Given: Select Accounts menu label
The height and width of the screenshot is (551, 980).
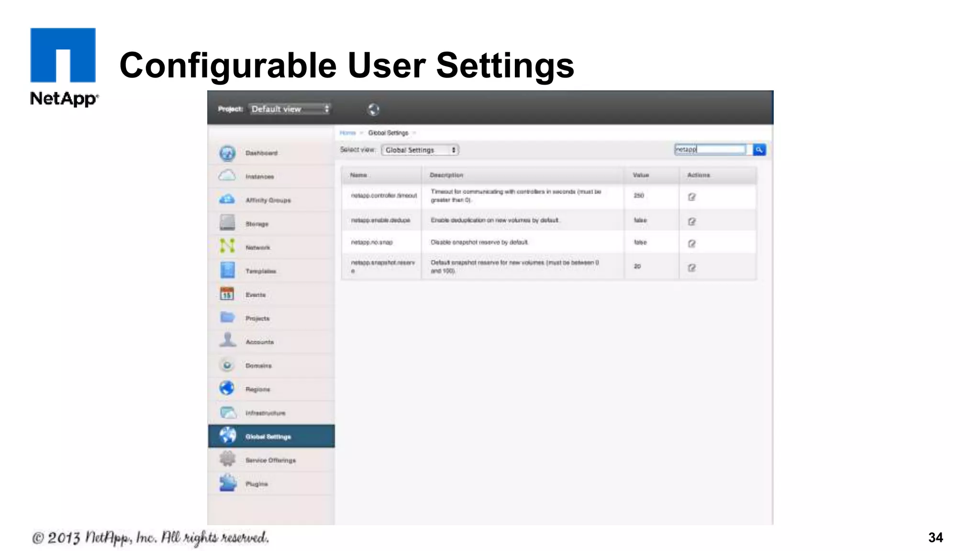Looking at the screenshot, I should 260,342.
